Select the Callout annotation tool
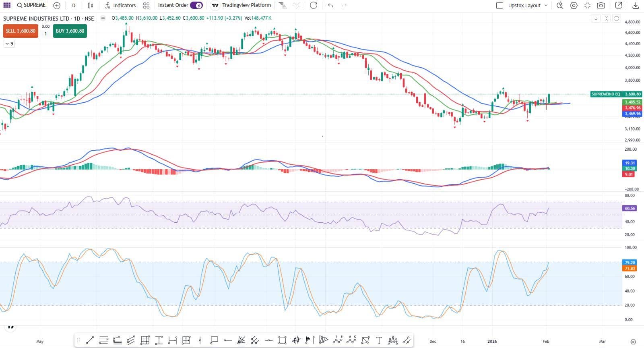The width and height of the screenshot is (644, 348). (214, 340)
